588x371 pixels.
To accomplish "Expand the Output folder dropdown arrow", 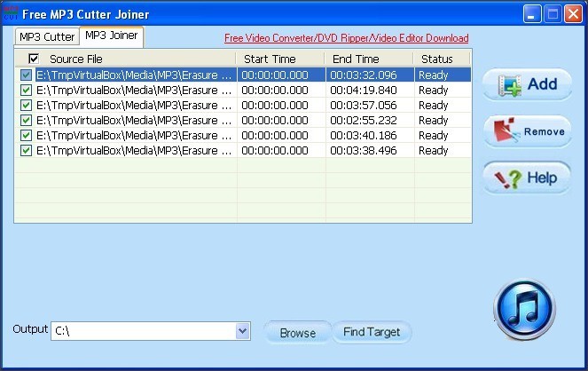I will (243, 331).
